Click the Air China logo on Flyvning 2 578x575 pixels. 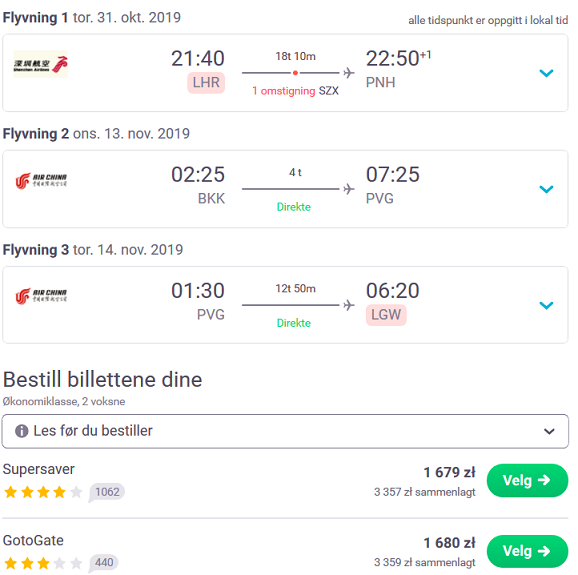click(x=41, y=181)
